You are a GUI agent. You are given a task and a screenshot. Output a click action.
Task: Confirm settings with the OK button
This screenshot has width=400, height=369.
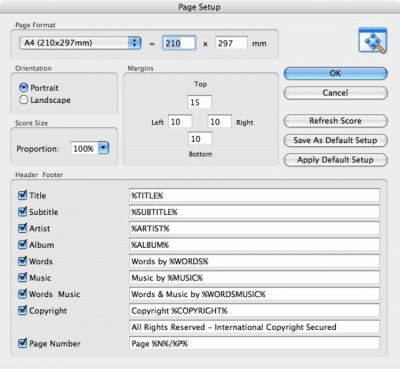click(336, 73)
